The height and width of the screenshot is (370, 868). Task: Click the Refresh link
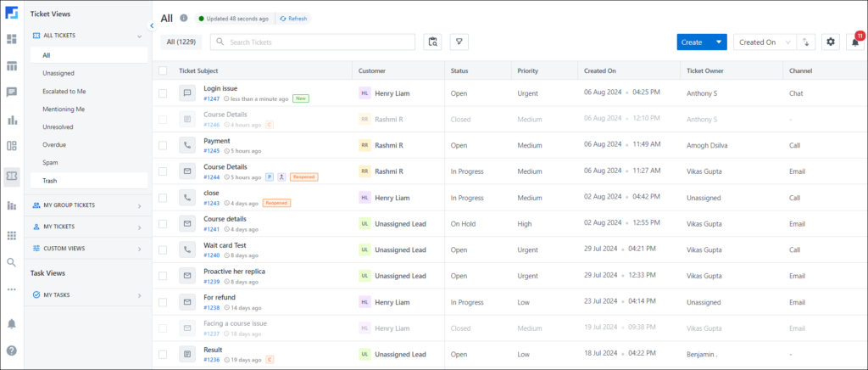click(x=293, y=19)
